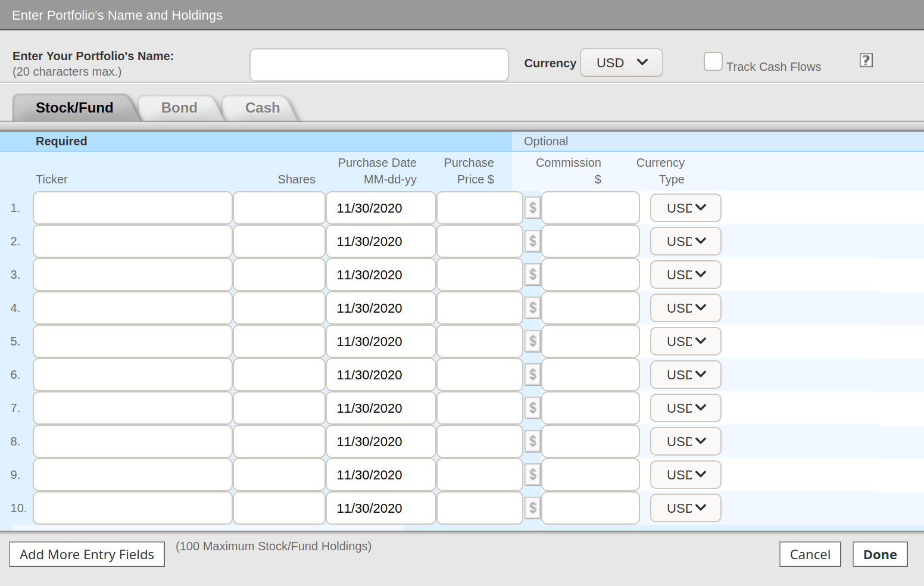Click the dollar sign icon in row 3
This screenshot has height=586, width=924.
pos(533,275)
